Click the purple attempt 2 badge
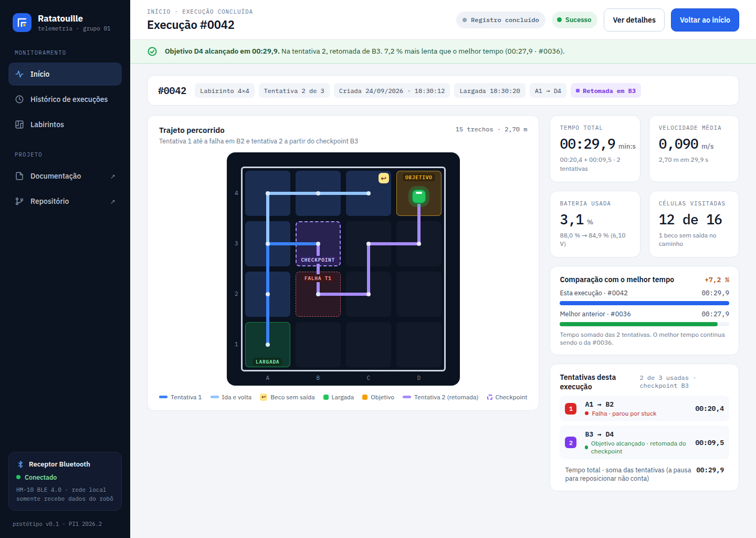 [x=571, y=443]
